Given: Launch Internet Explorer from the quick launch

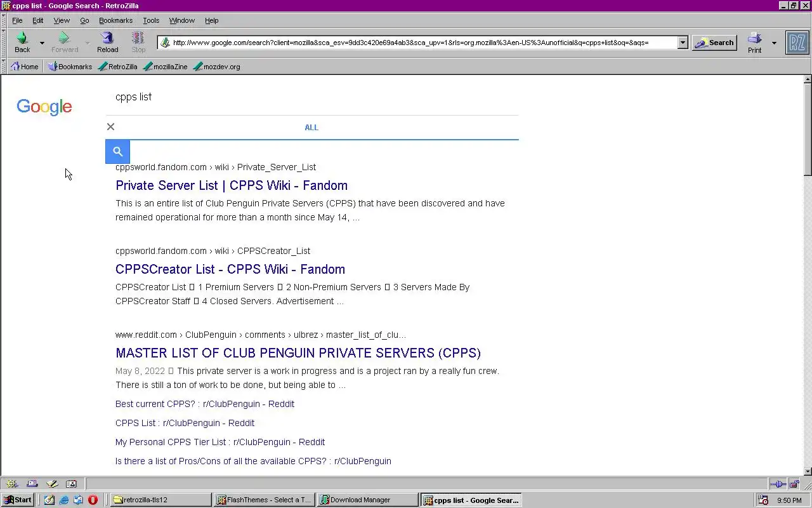Looking at the screenshot, I should click(64, 500).
